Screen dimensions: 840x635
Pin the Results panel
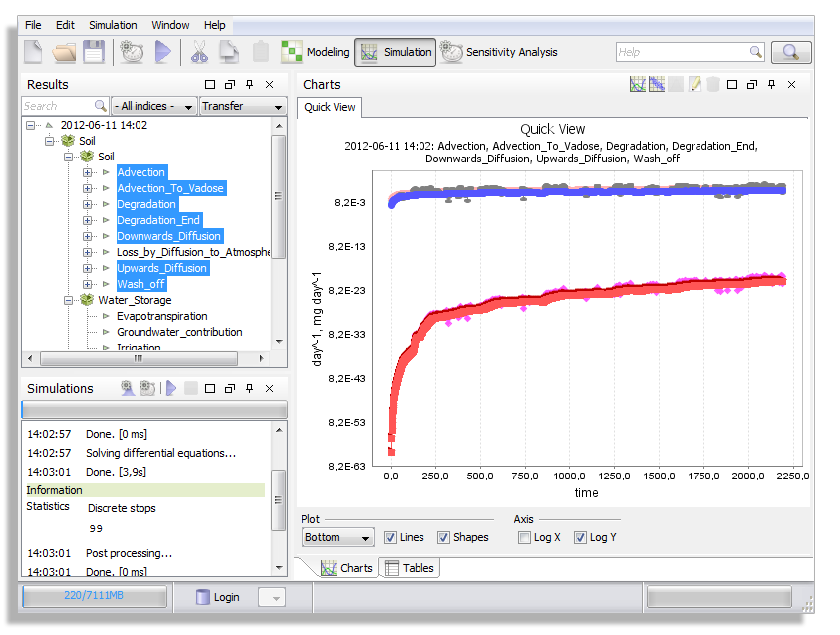point(250,84)
